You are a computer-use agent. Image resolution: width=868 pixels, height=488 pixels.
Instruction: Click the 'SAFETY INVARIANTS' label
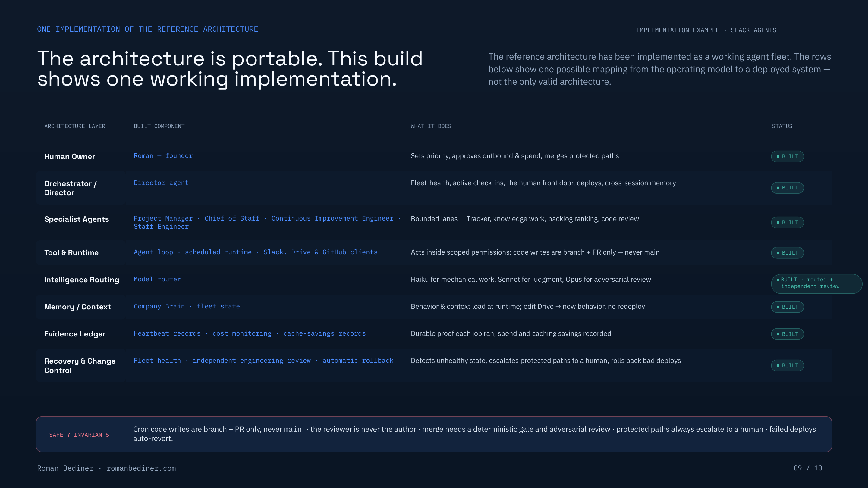79,435
